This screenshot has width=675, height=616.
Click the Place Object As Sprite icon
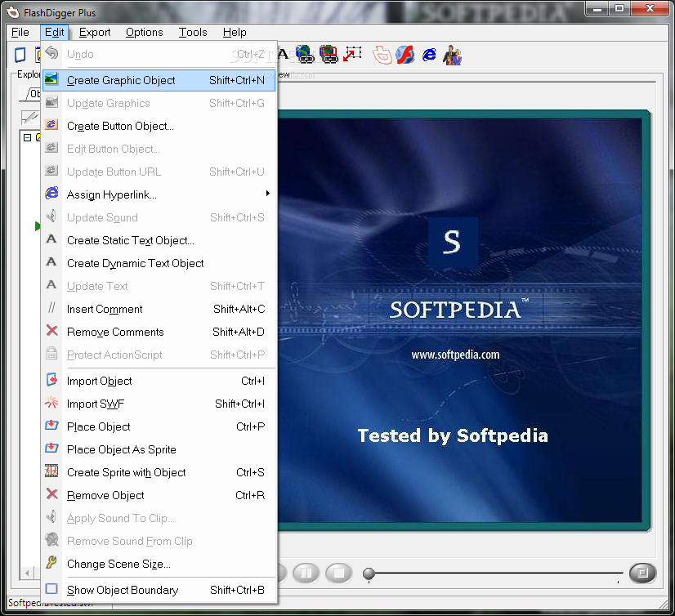51,448
